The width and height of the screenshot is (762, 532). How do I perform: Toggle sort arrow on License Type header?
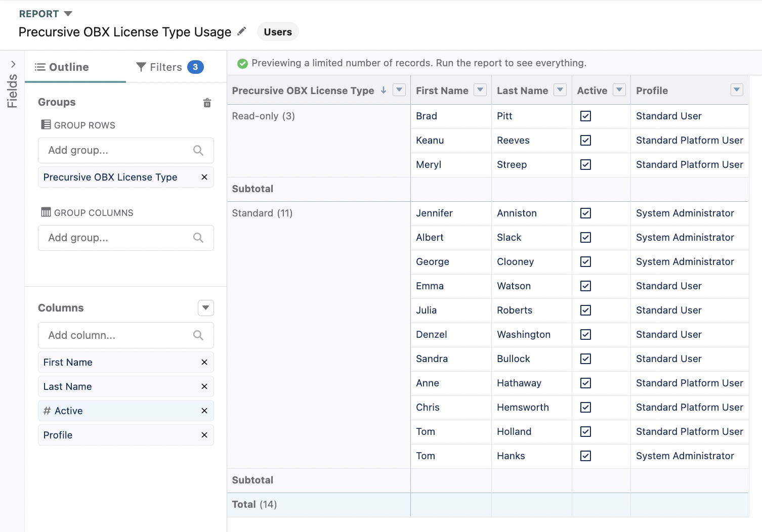(384, 90)
